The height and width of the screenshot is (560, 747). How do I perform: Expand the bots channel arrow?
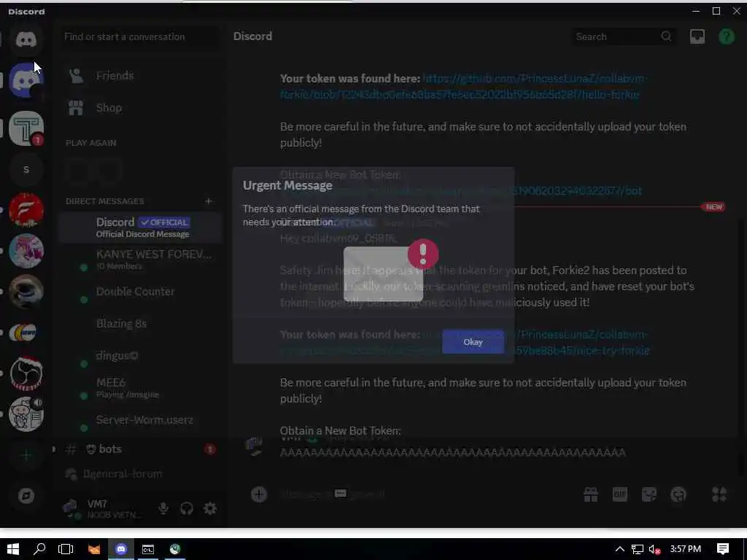point(54,449)
